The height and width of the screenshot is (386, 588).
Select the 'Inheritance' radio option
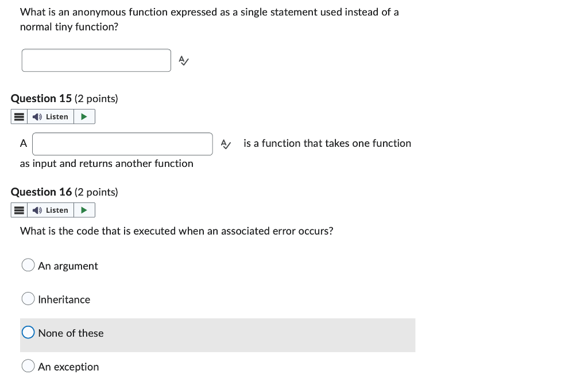28,299
